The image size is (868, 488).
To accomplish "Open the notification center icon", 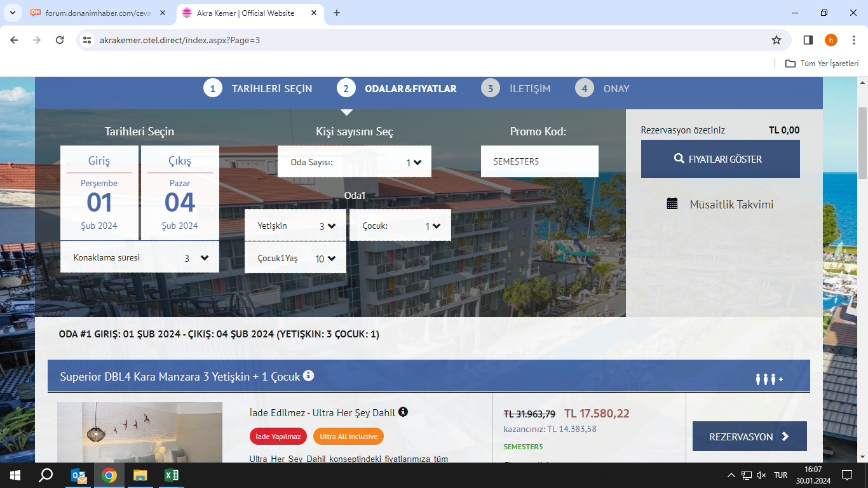I will tap(846, 475).
